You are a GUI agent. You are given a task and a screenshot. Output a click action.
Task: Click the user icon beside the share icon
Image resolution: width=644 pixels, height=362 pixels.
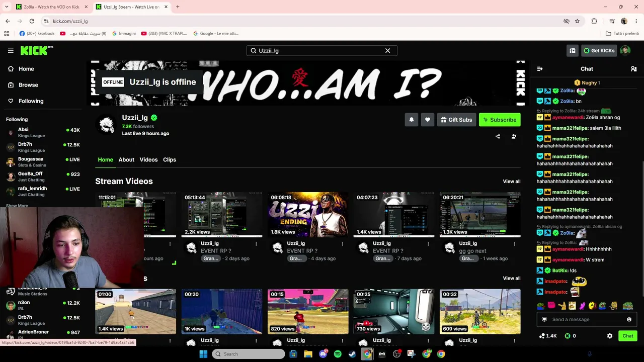pos(514,136)
